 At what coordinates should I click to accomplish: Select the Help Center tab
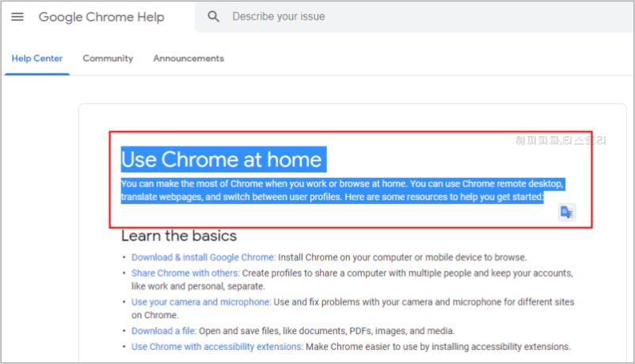coord(37,59)
